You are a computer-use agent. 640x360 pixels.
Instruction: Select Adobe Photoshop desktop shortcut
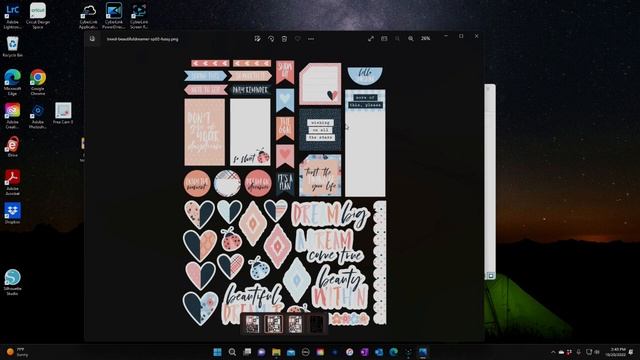(x=38, y=116)
